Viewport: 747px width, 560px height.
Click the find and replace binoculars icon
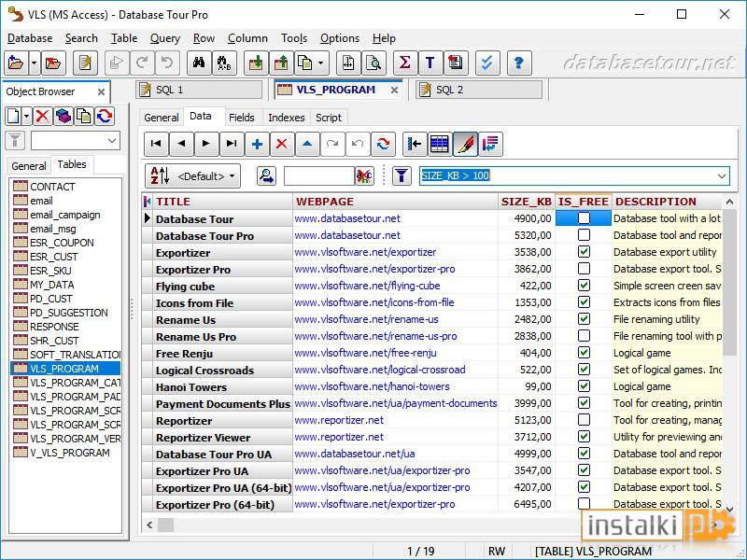tap(224, 63)
